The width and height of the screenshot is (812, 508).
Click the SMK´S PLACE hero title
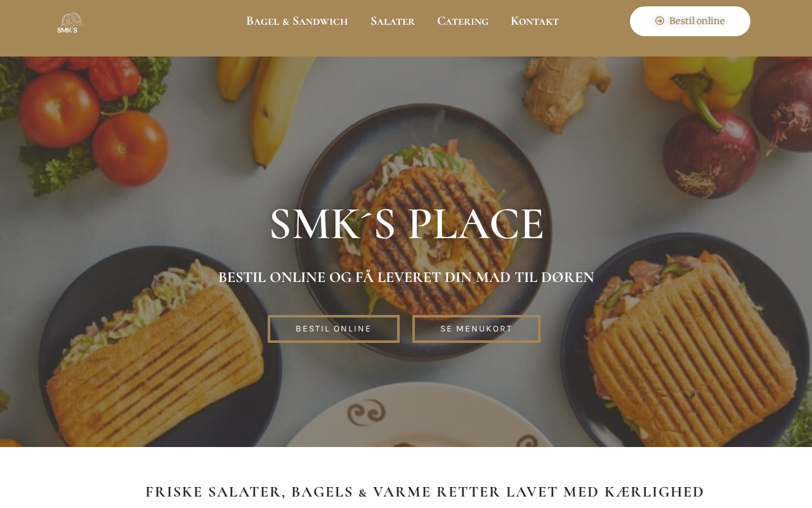(406, 224)
